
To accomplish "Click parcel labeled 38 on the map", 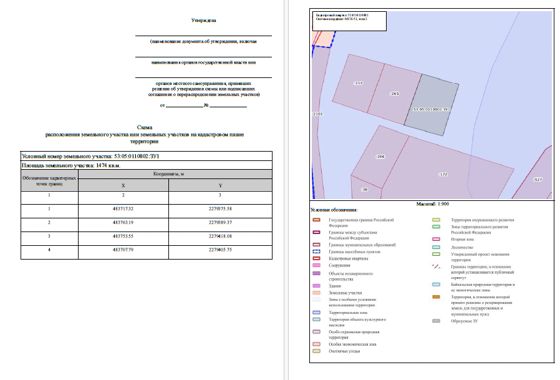I will point(365,189).
